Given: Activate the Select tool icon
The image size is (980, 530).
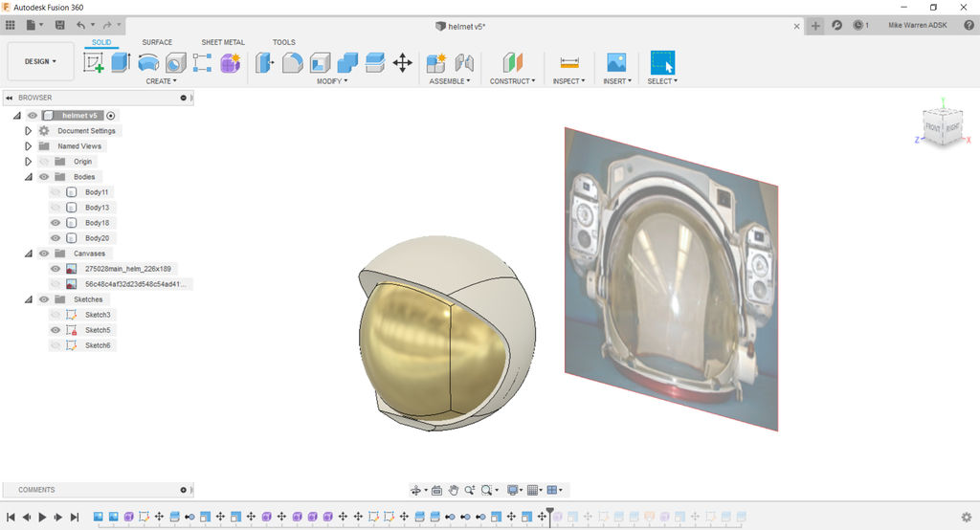Looking at the screenshot, I should (662, 62).
